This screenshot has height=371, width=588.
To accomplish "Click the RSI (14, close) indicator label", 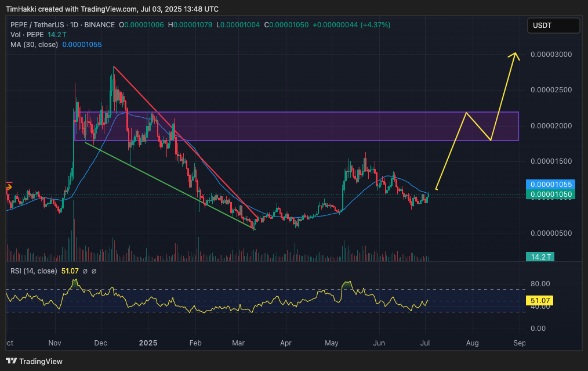I will [34, 271].
